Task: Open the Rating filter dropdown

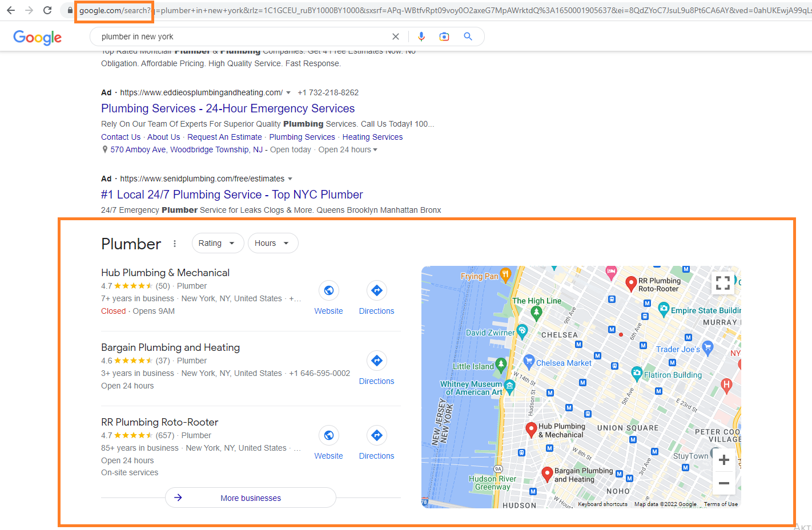Action: [218, 243]
